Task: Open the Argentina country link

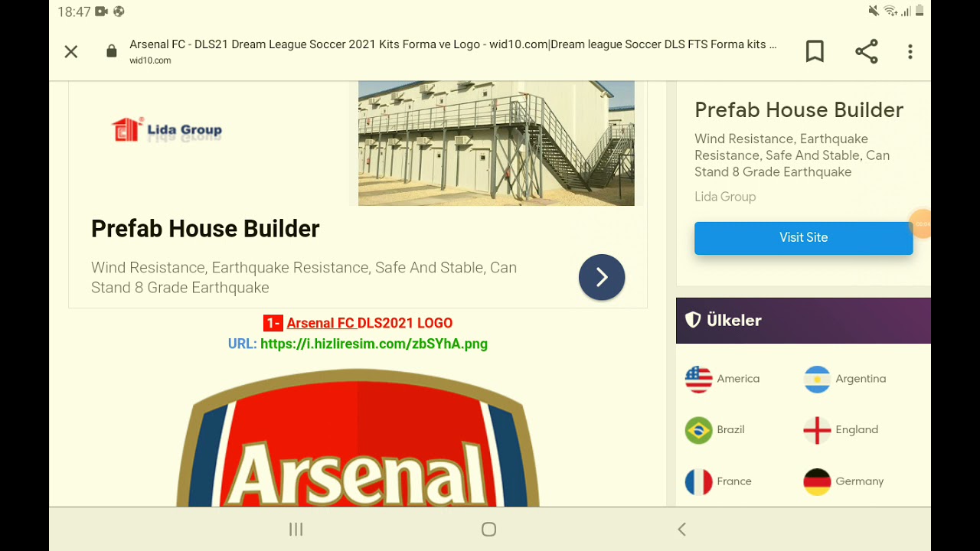Action: pos(861,379)
